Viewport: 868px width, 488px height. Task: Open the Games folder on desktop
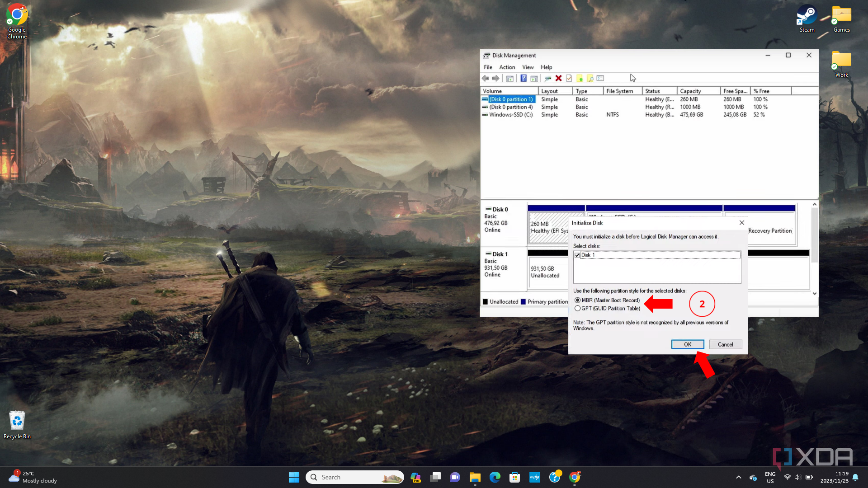pyautogui.click(x=842, y=19)
